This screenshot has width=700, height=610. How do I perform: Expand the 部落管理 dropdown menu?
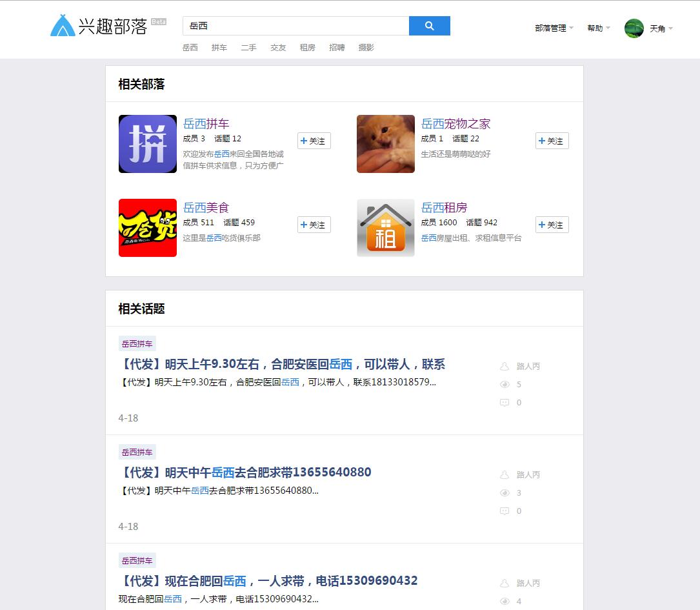click(554, 28)
